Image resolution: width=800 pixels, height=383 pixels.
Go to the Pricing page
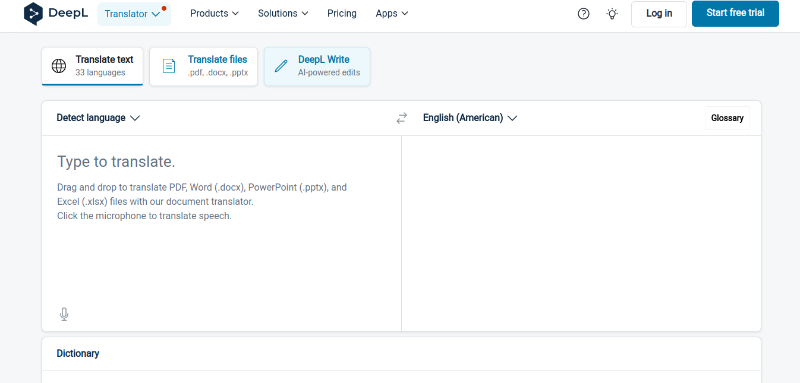[342, 14]
